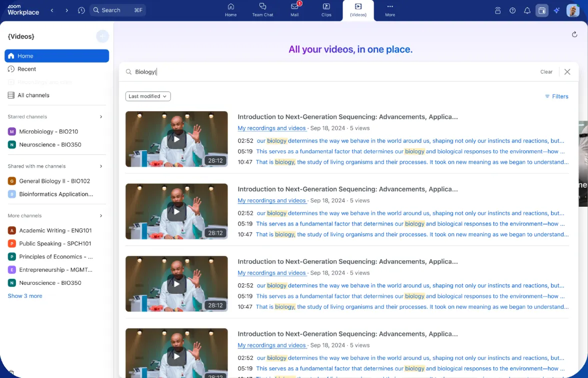Open the Zoom Rooms controller icon

click(497, 10)
